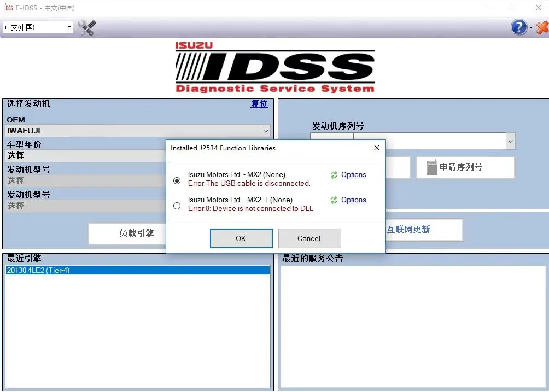Click the 互联网更新 button
Image resolution: width=549 pixels, height=392 pixels.
[424, 230]
